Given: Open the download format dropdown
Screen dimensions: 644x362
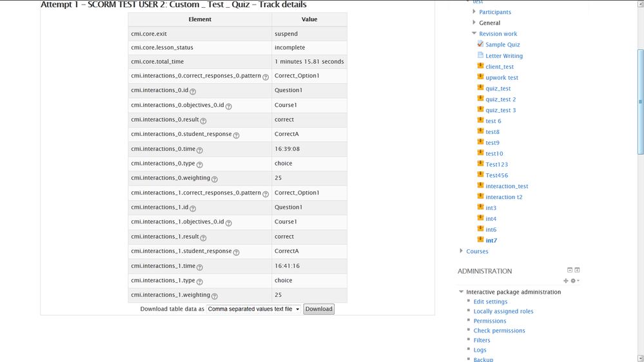Looking at the screenshot, I should pos(253,309).
